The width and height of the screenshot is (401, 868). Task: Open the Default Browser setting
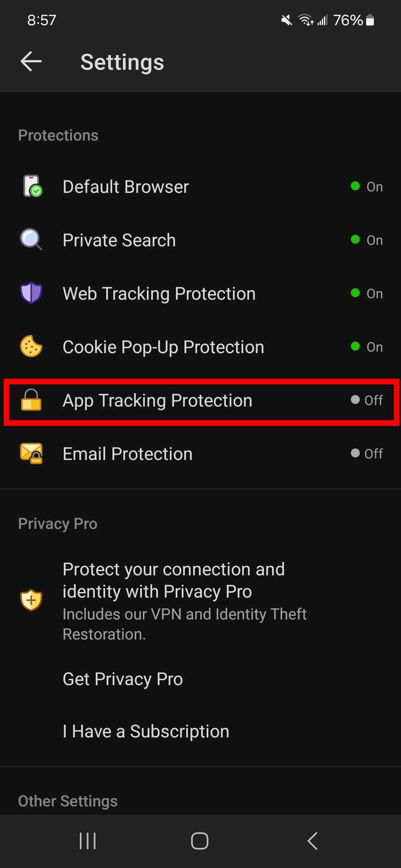click(x=200, y=187)
